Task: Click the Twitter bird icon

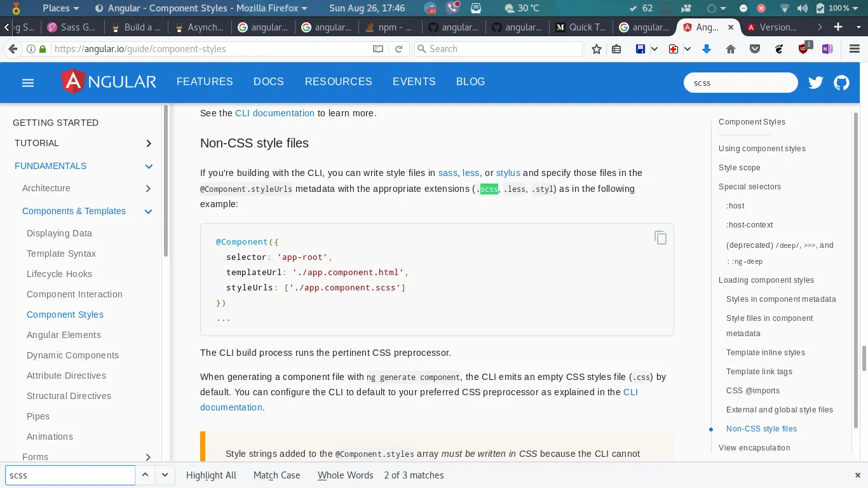Action: 816,83
